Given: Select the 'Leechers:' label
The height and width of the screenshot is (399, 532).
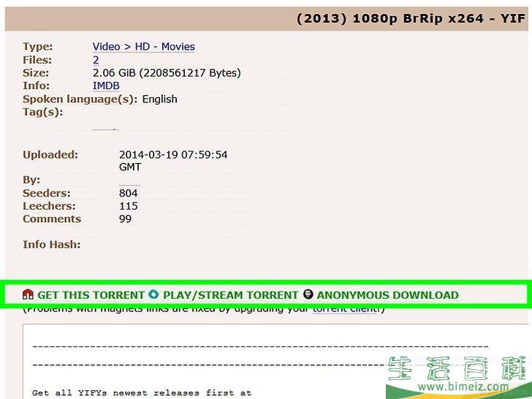Looking at the screenshot, I should pos(49,206).
